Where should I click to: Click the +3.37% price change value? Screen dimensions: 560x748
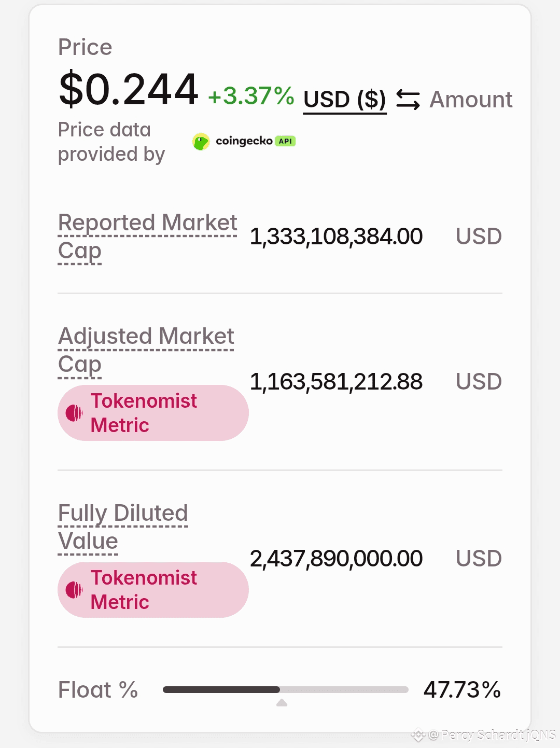[251, 96]
